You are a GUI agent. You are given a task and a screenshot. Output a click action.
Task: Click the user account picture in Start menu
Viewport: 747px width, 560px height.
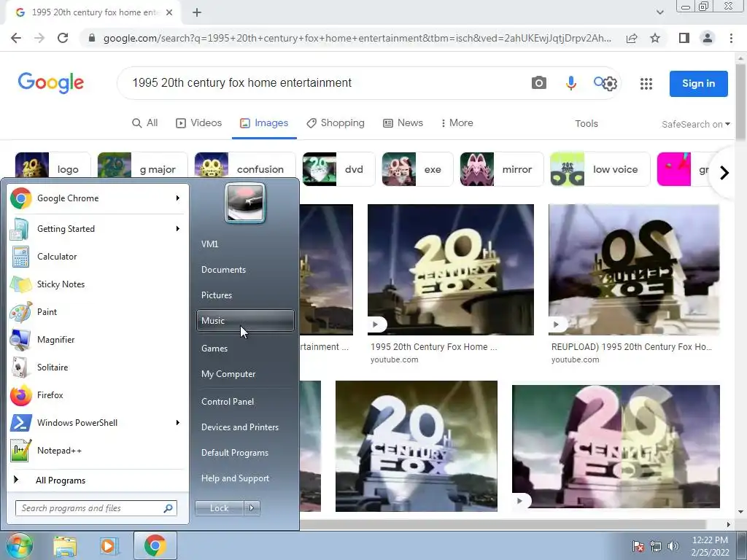(245, 203)
